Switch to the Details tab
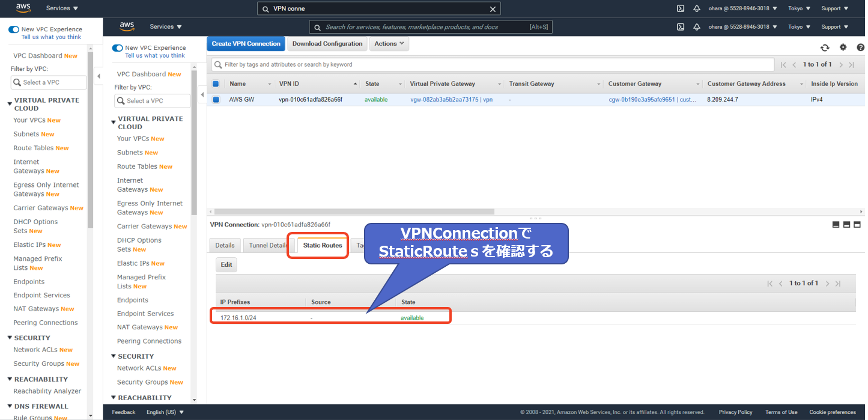Viewport: 868px width, 420px height. [x=225, y=245]
